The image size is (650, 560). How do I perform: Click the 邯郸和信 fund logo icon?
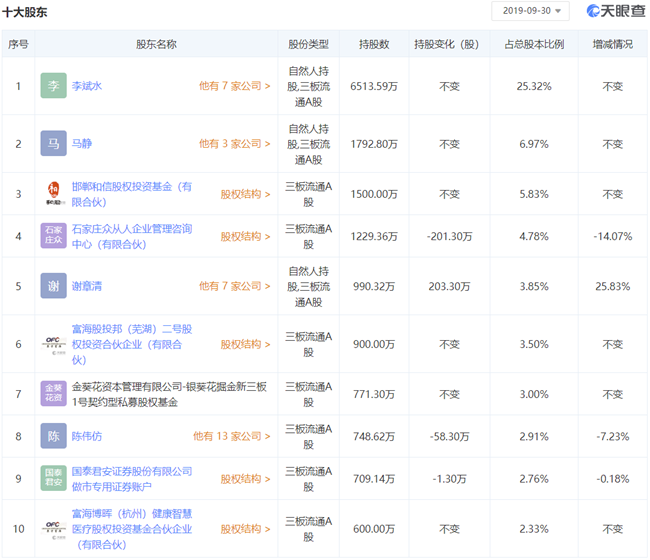coord(53,194)
